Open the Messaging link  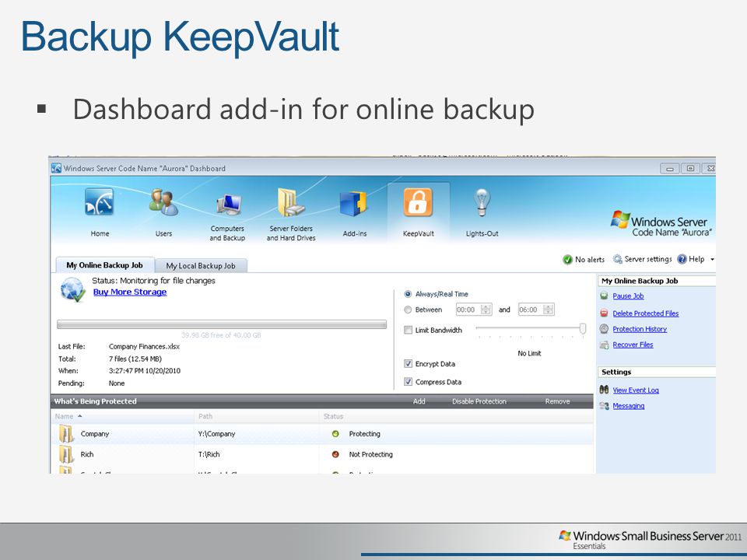pos(629,406)
